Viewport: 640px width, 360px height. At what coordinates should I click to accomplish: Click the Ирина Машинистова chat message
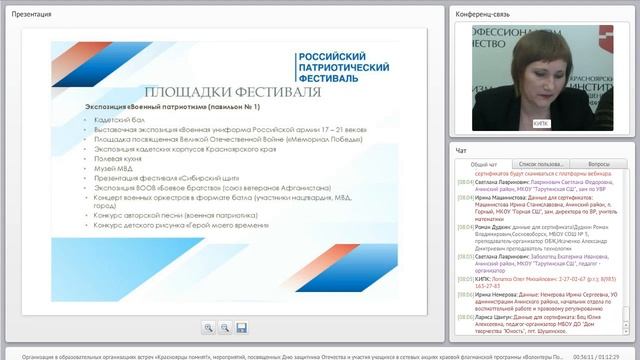point(539,208)
